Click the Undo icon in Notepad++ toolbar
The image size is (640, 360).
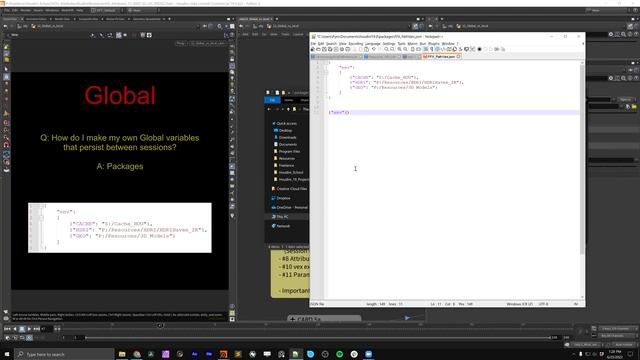(373, 49)
